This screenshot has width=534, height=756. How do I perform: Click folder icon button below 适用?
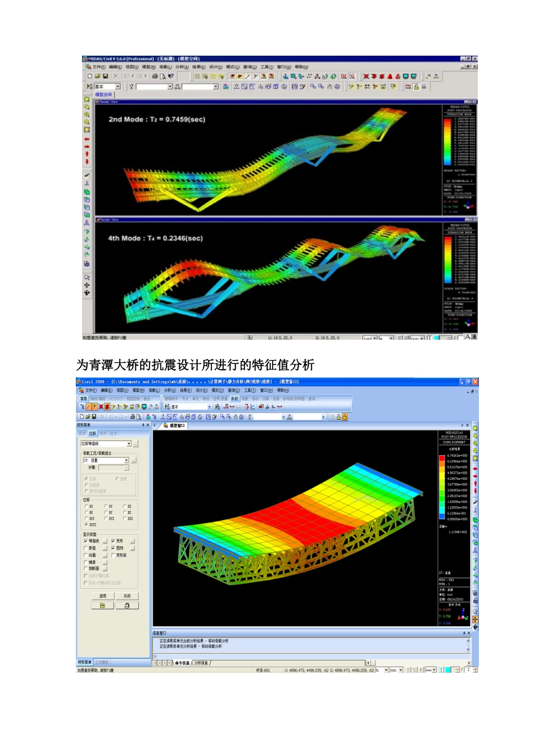point(102,606)
